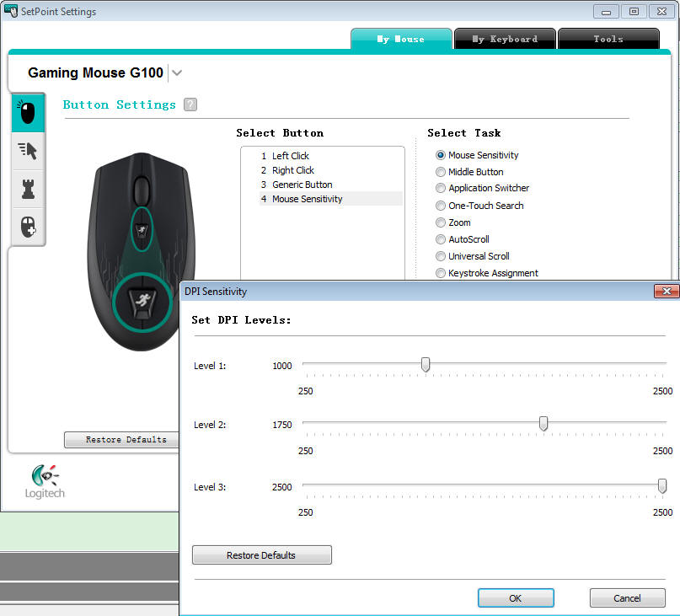The image size is (680, 616).
Task: Choose the One-Touch Search task
Action: [x=441, y=205]
